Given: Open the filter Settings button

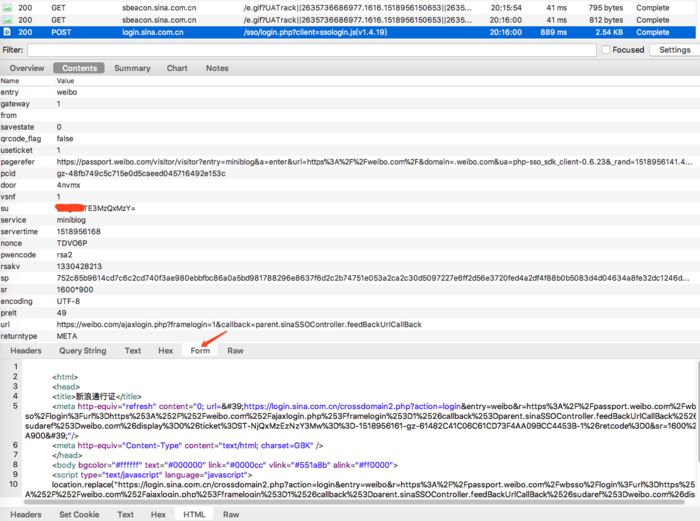Looking at the screenshot, I should click(675, 50).
